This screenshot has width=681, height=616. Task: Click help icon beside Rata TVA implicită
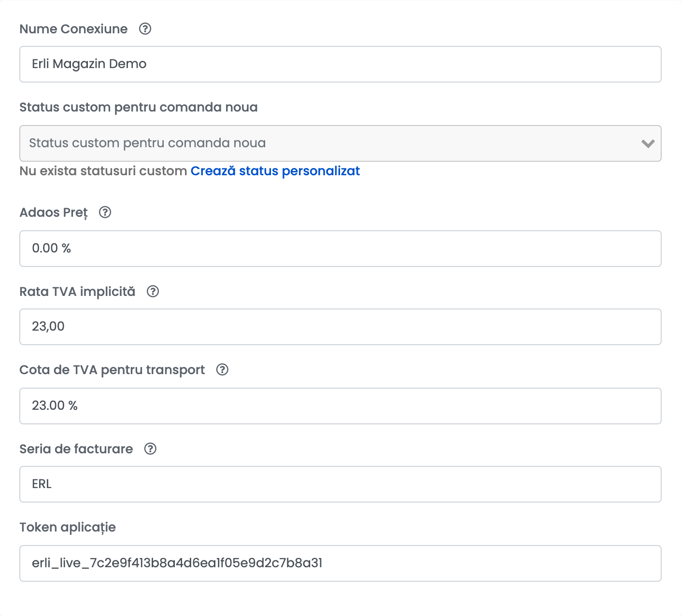point(153,292)
